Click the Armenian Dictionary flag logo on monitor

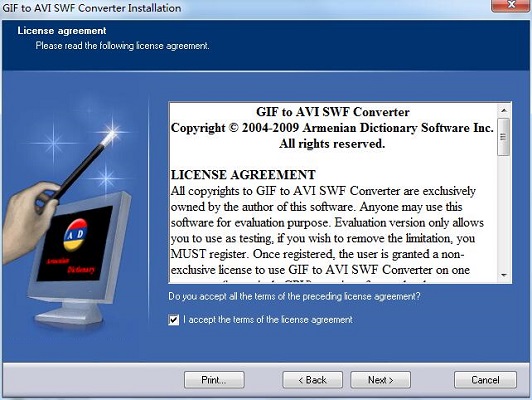(75, 235)
